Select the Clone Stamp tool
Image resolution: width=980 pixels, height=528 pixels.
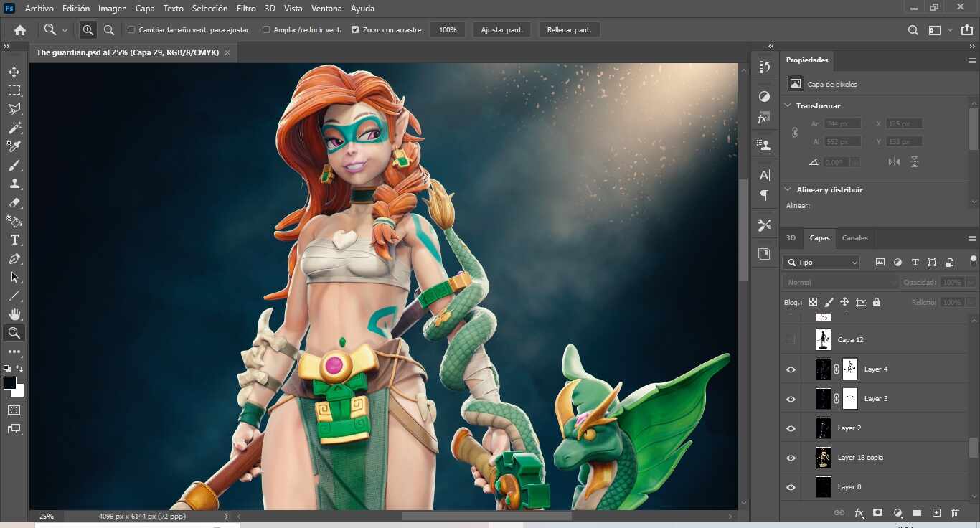[14, 184]
